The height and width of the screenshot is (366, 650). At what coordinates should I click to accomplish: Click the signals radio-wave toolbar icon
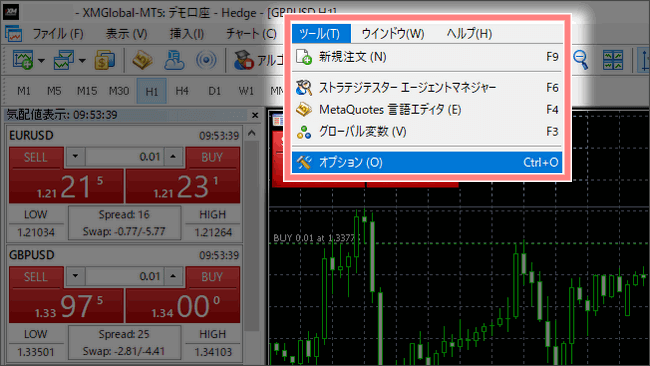[206, 60]
